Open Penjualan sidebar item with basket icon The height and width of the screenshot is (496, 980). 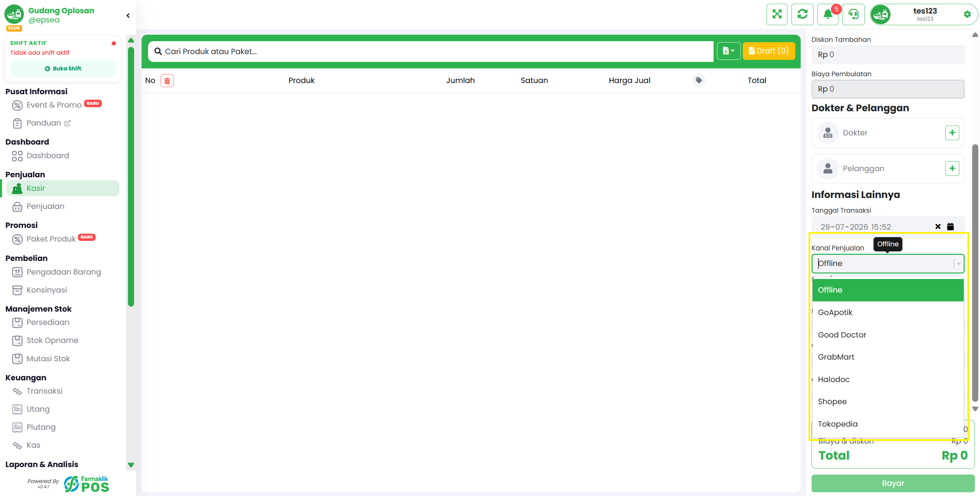click(63, 206)
